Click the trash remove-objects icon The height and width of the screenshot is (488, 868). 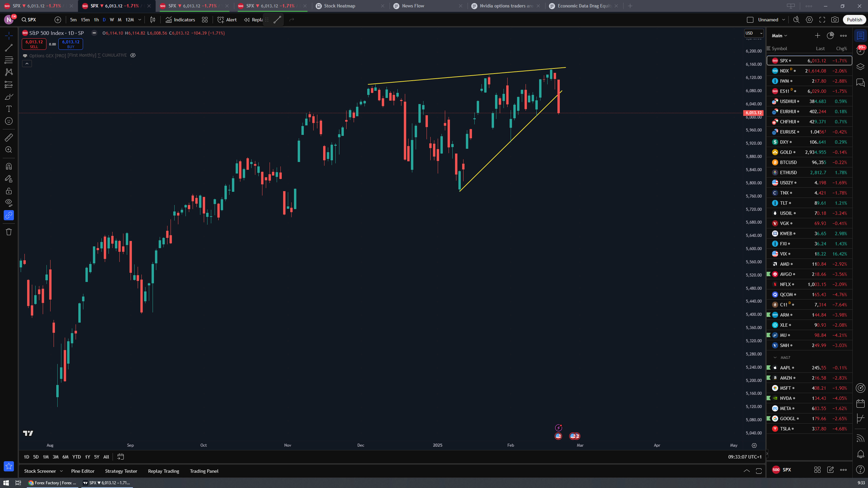pos(9,232)
